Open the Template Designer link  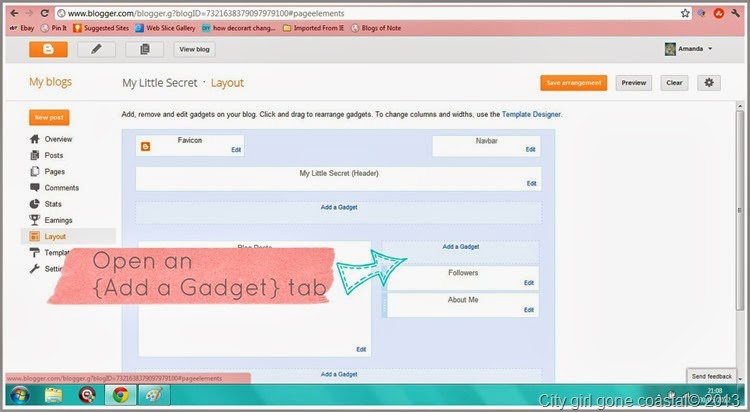(x=531, y=114)
